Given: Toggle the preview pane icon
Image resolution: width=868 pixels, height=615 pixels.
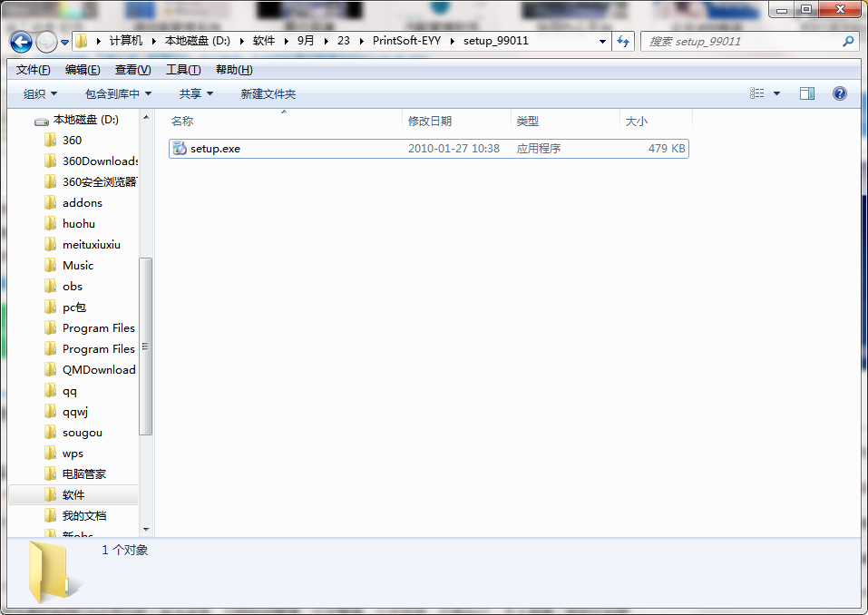Looking at the screenshot, I should (805, 93).
